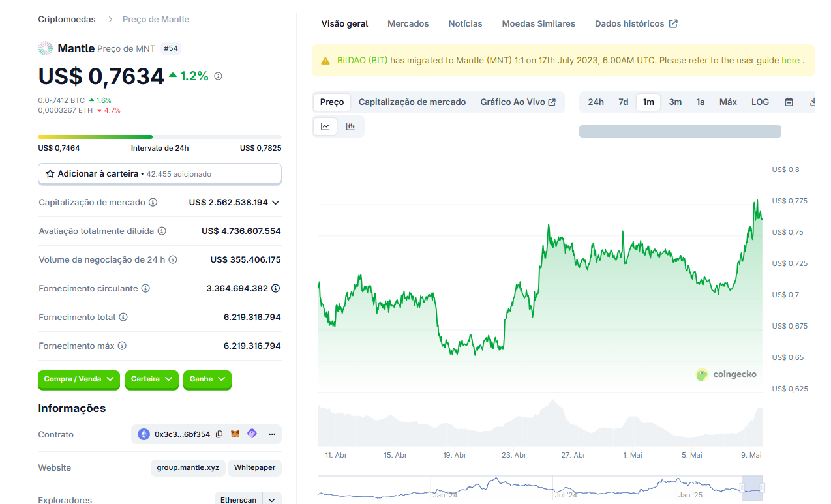Click the purple wallet icon in Contrato
The image size is (831, 504).
(x=252, y=434)
